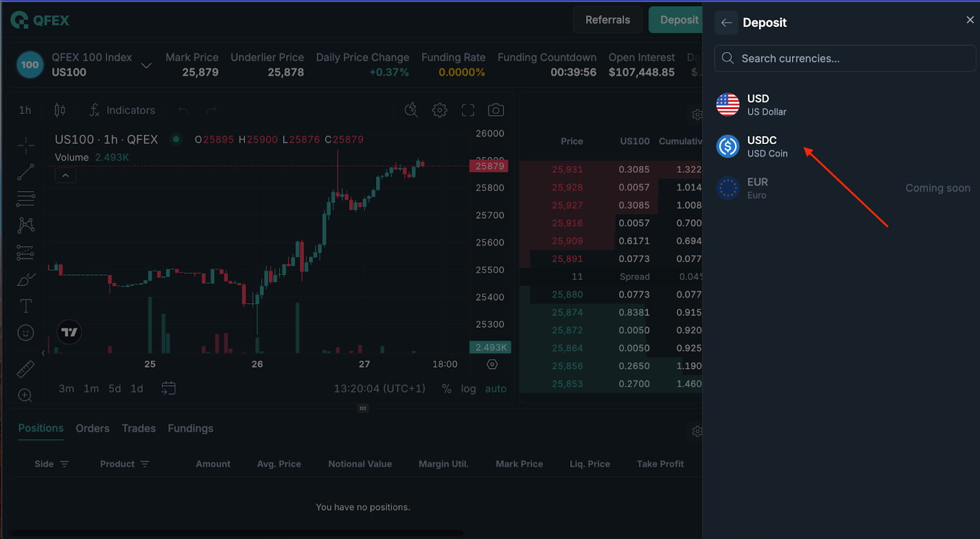
Task: Click the 25,853 bid price row
Action: click(x=611, y=384)
